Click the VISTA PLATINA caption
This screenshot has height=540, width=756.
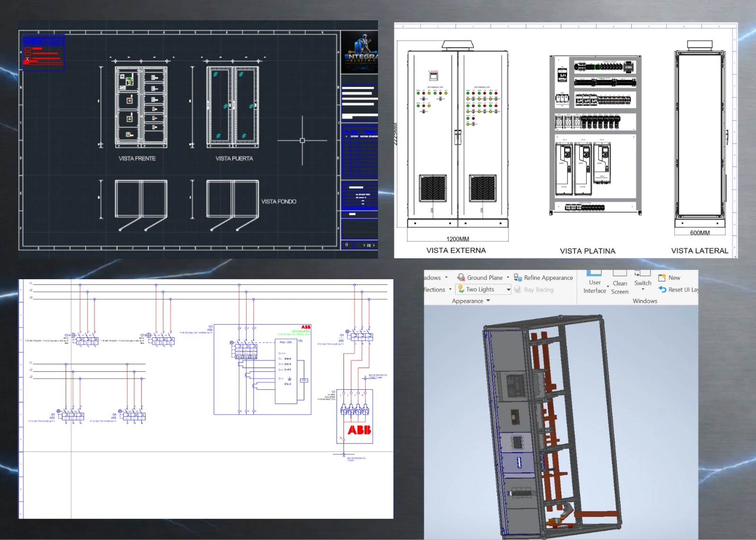(x=588, y=251)
